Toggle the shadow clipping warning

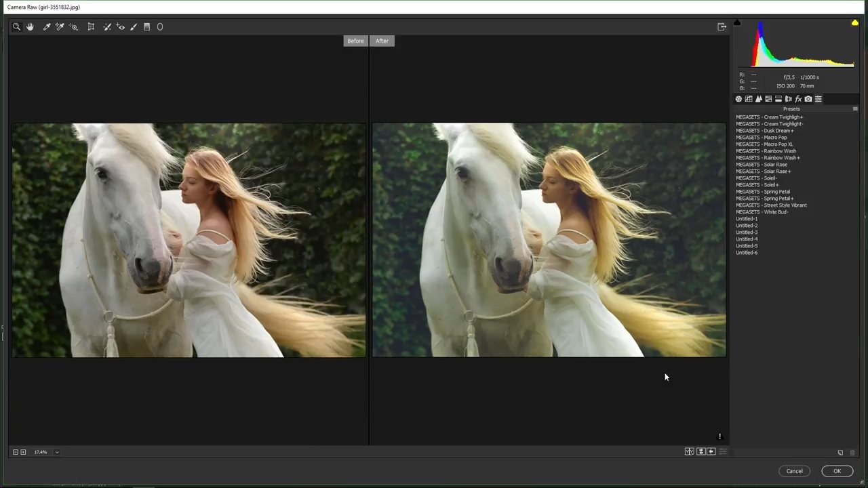[x=737, y=23]
